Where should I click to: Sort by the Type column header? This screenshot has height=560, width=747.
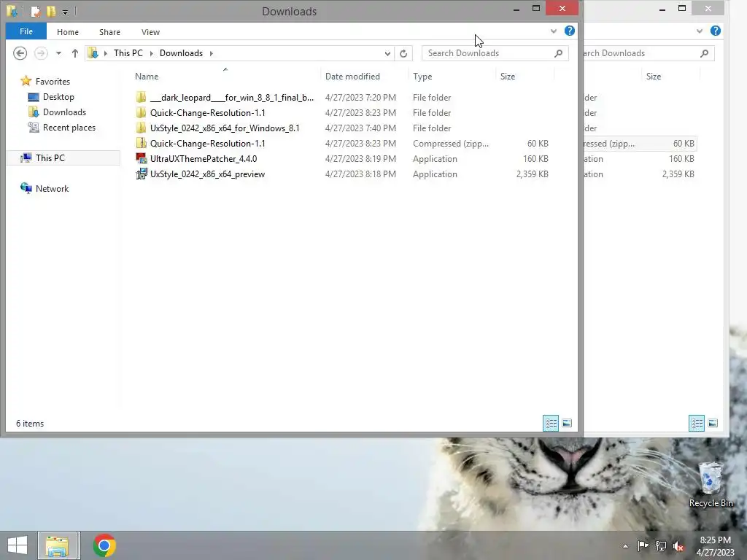click(x=422, y=76)
